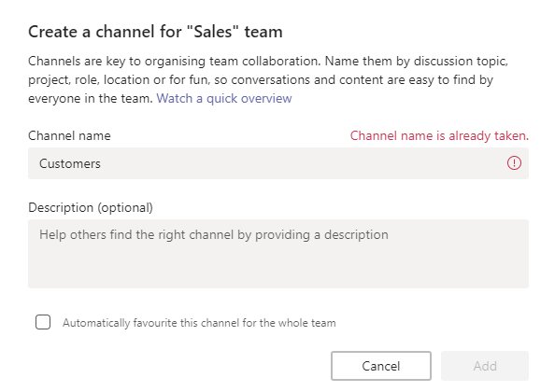The width and height of the screenshot is (555, 392).
Task: Click the greyed-out Add button
Action: (x=485, y=366)
